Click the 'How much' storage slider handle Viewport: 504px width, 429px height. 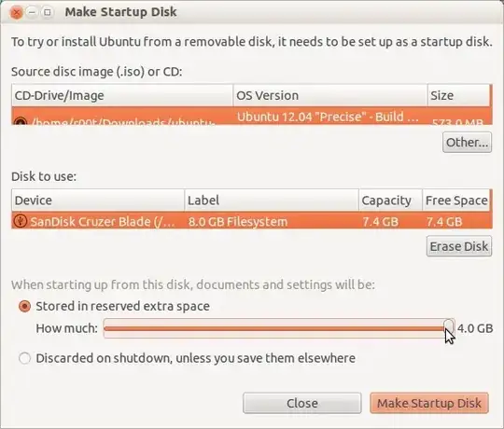click(449, 328)
